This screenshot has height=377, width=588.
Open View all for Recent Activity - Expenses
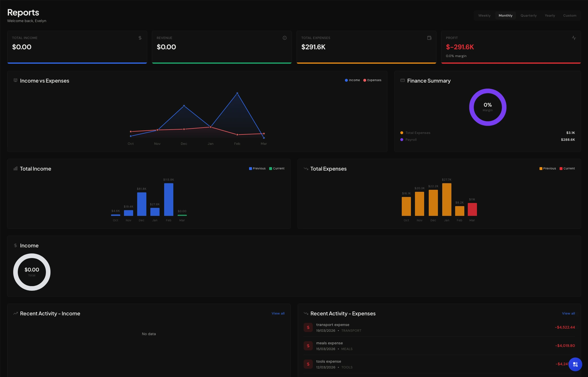(568, 313)
